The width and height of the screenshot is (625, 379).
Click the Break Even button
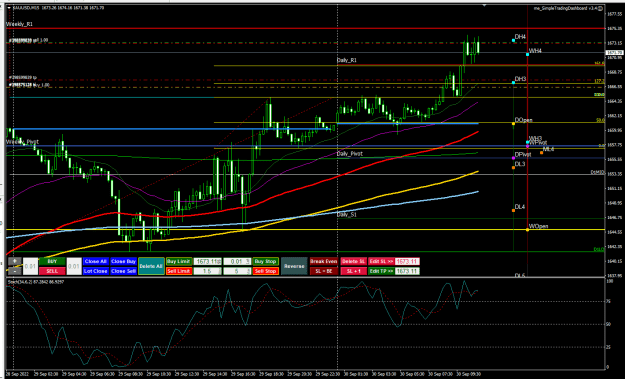coord(324,261)
